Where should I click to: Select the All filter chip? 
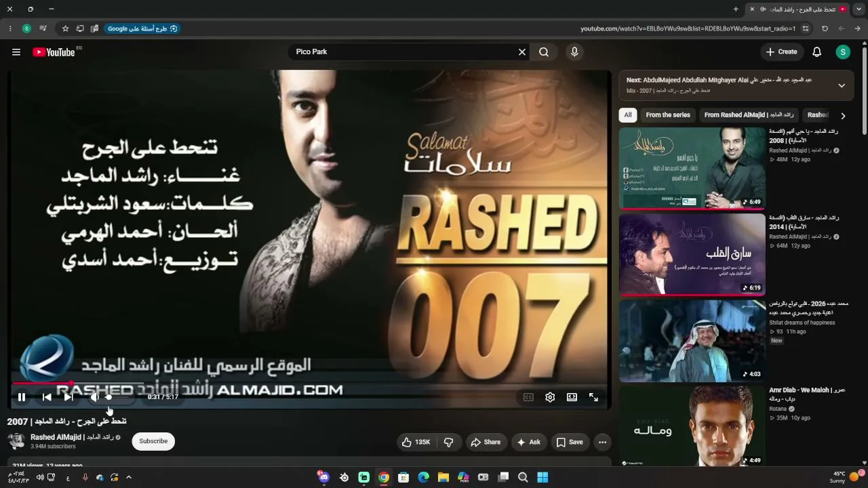point(628,115)
